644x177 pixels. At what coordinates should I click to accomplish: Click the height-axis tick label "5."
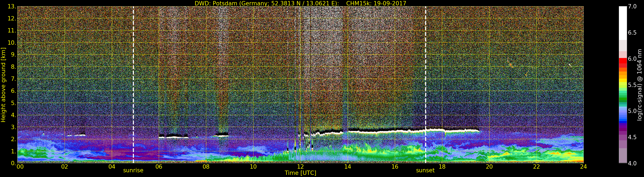click(x=13, y=103)
